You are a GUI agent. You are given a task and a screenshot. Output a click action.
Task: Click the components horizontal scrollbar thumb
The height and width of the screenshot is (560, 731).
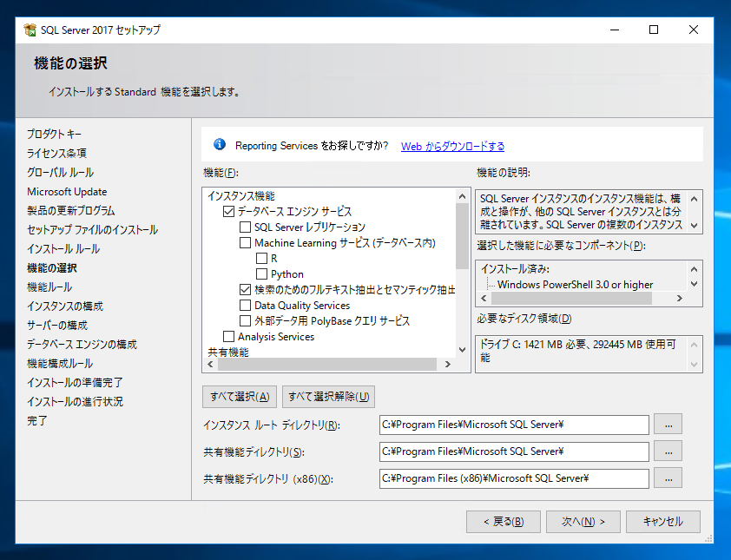click(x=571, y=299)
